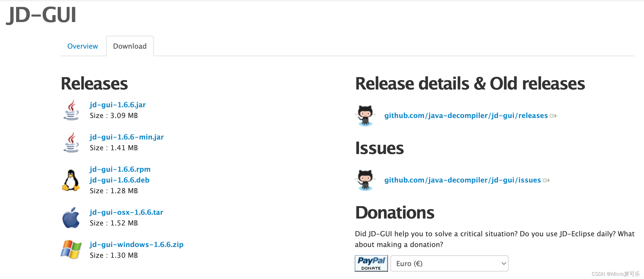Click the Windows logo beside jd-gui-windows-1.6.6.zip
This screenshot has width=644, height=279.
tap(71, 249)
